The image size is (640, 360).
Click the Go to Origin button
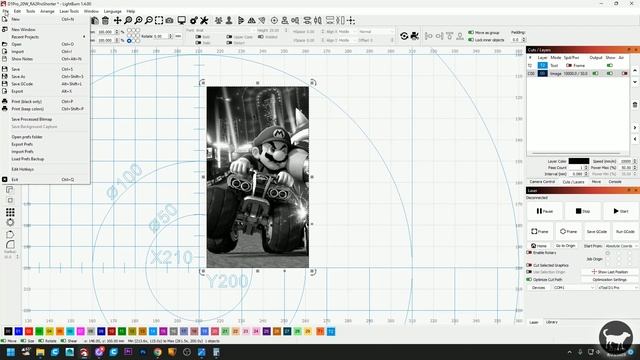[x=565, y=246]
